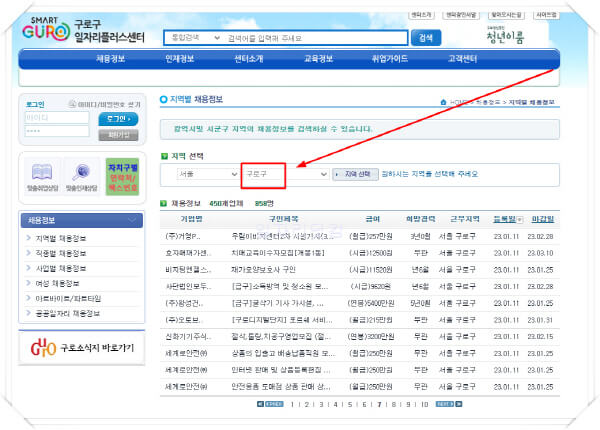This screenshot has height=430, width=600.
Task: Click the home icon in the breadcrumb
Action: (443, 102)
